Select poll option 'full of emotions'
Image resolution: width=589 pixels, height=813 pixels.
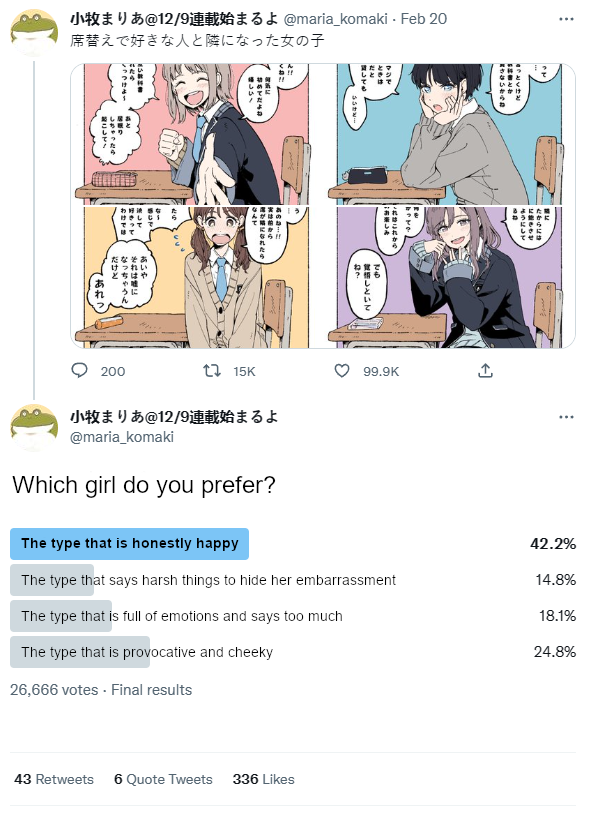point(293,616)
